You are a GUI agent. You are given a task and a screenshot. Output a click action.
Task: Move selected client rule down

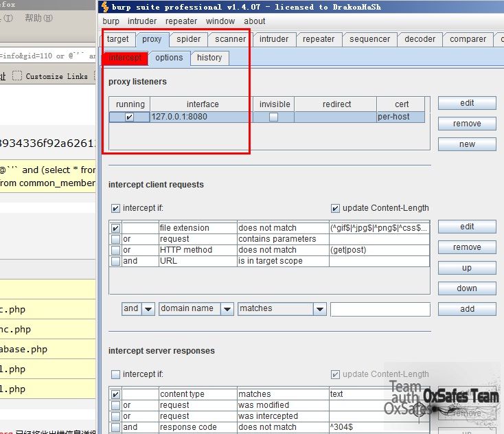pyautogui.click(x=467, y=288)
